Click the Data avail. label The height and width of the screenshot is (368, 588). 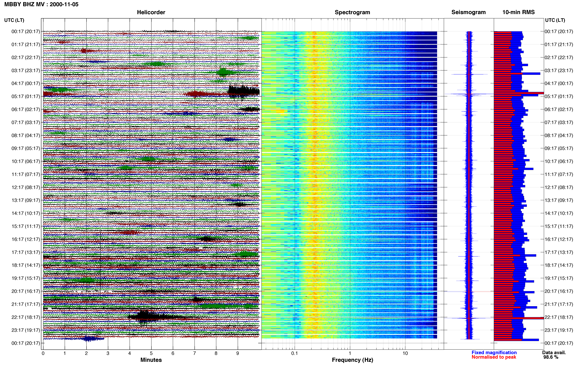[554, 352]
